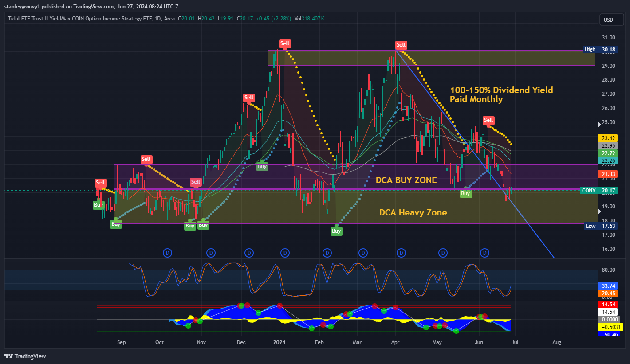Click the 0.0000 indicator value tag
Viewport: 630px width, 364px height.
click(x=610, y=320)
